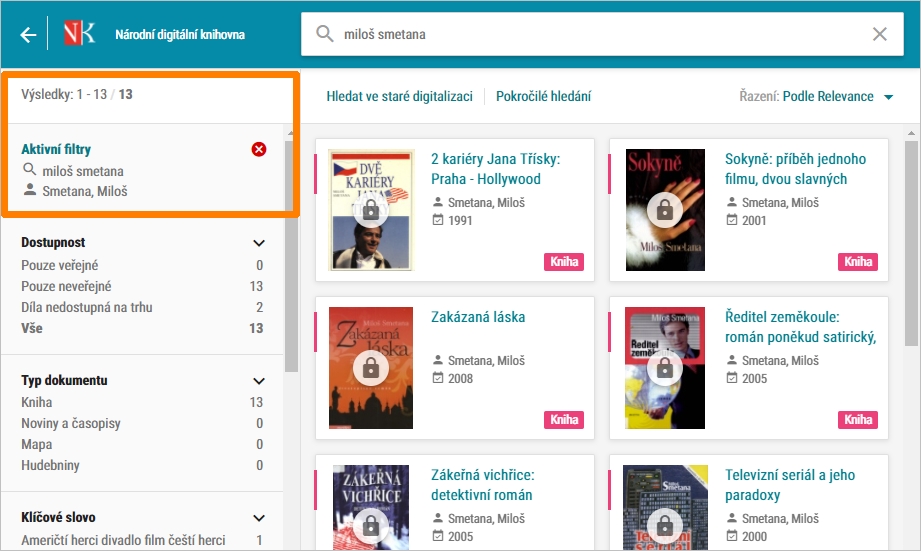
Task: Click the author icon on the Ředitel zeměkoule card
Action: pos(731,360)
